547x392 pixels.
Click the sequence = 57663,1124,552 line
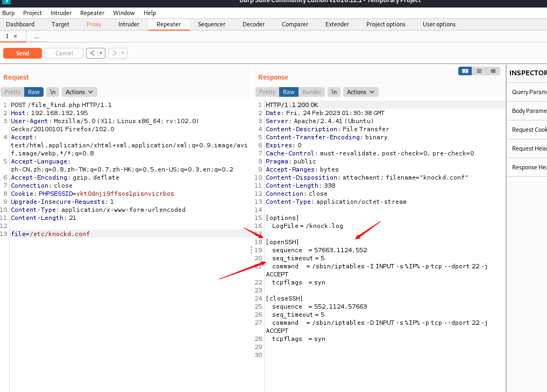click(319, 250)
